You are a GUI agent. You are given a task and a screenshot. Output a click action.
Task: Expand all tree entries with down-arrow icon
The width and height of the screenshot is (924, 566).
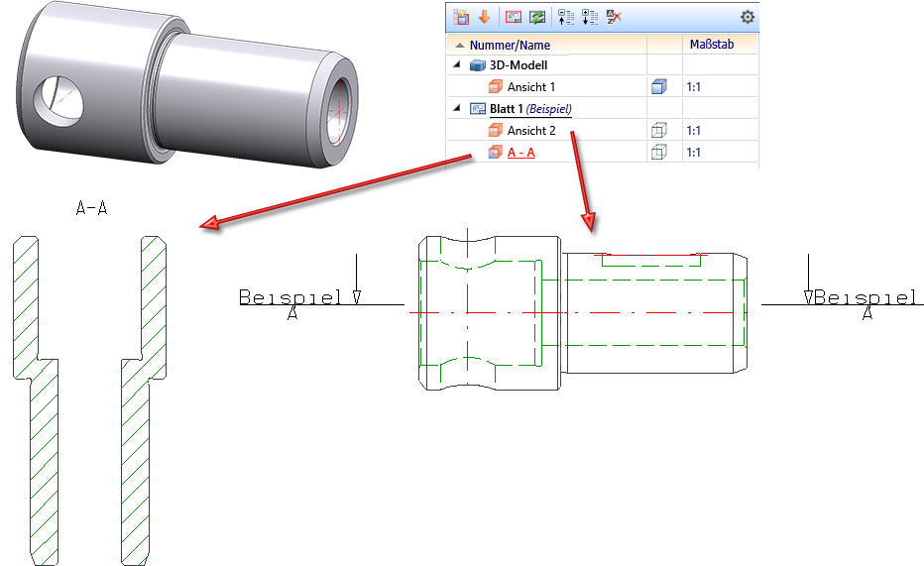(x=591, y=17)
